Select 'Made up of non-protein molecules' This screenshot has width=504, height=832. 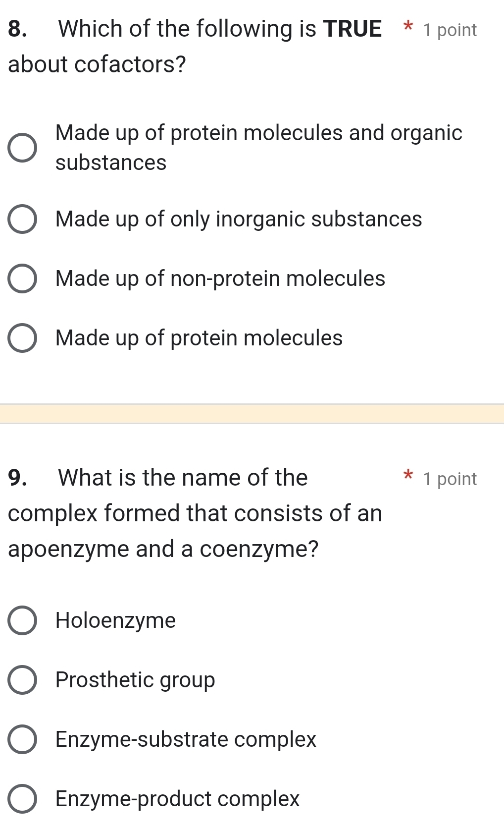click(x=22, y=278)
